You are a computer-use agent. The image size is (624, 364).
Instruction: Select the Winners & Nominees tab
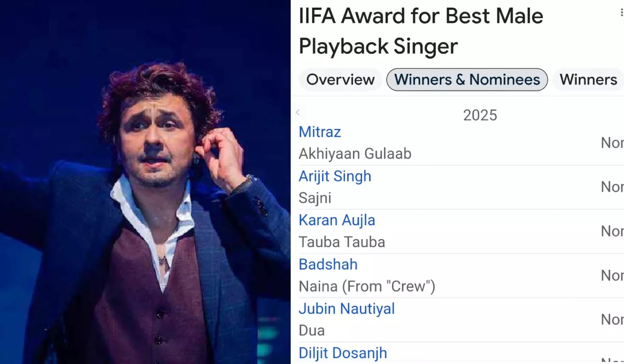click(467, 80)
